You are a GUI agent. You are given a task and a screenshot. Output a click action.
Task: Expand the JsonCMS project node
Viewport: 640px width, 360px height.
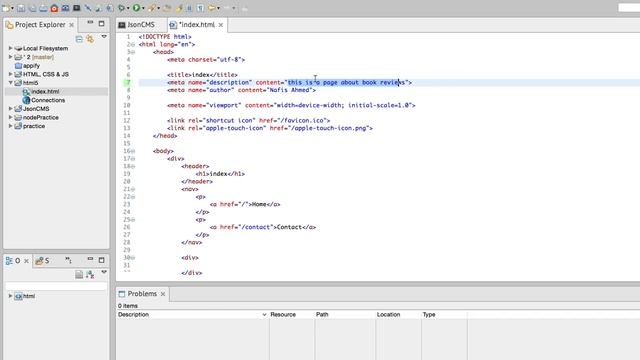pyautogui.click(x=10, y=109)
